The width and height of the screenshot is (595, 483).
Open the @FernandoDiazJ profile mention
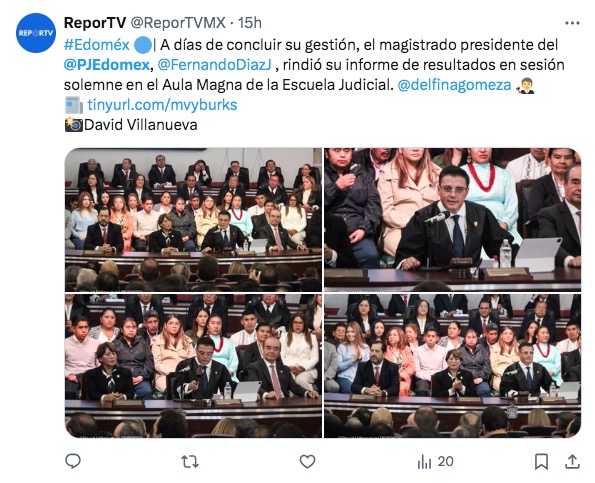click(x=214, y=65)
